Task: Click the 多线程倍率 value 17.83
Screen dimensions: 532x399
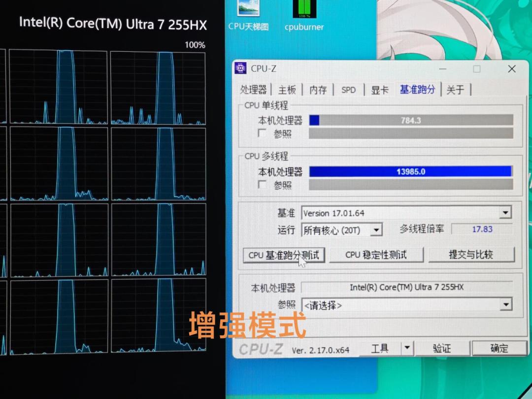Action: tap(482, 229)
